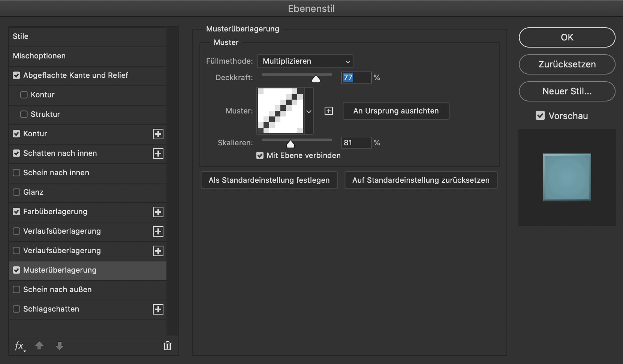
Task: Expand the Muster pattern picker arrow
Action: [x=309, y=111]
